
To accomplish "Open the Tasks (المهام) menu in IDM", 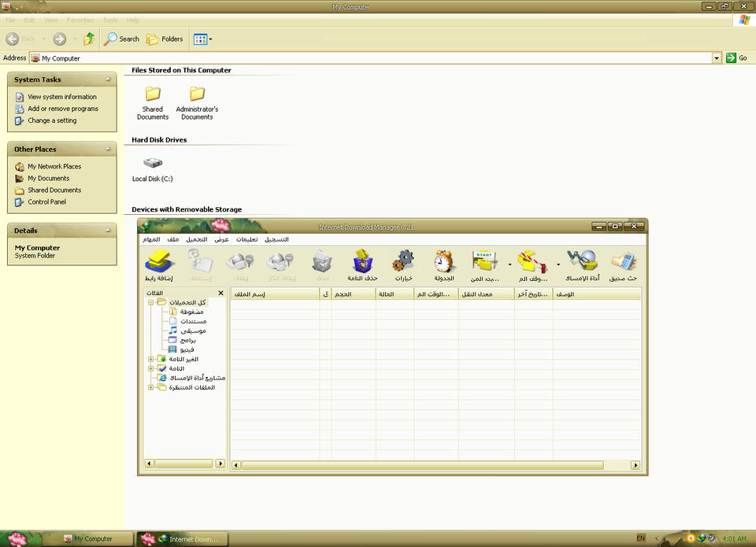I will coord(151,239).
